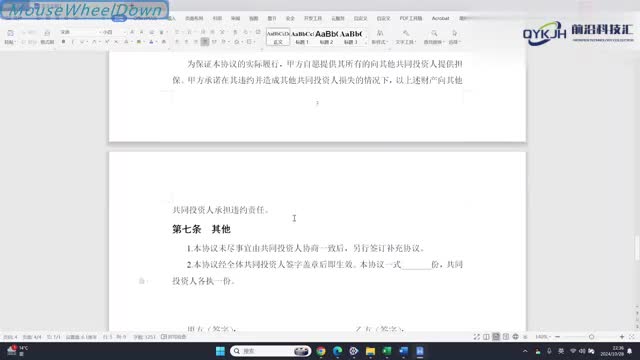The width and height of the screenshot is (640, 360).
Task: Click the text 共同投资人承担违约责任
Action: [220, 210]
